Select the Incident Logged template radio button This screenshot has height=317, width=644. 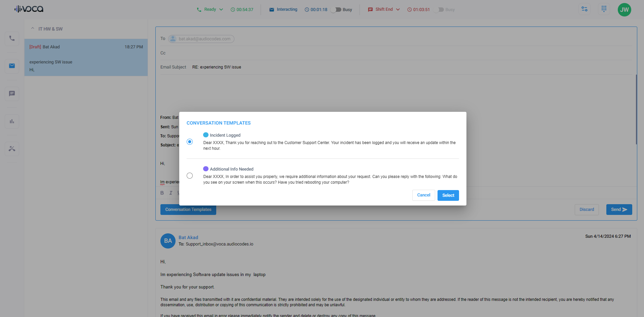point(190,142)
